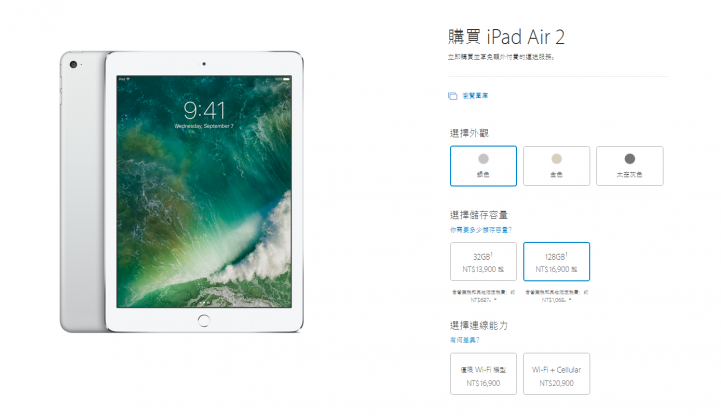
Task: Click the installment note under 128GB option
Action: [556, 296]
